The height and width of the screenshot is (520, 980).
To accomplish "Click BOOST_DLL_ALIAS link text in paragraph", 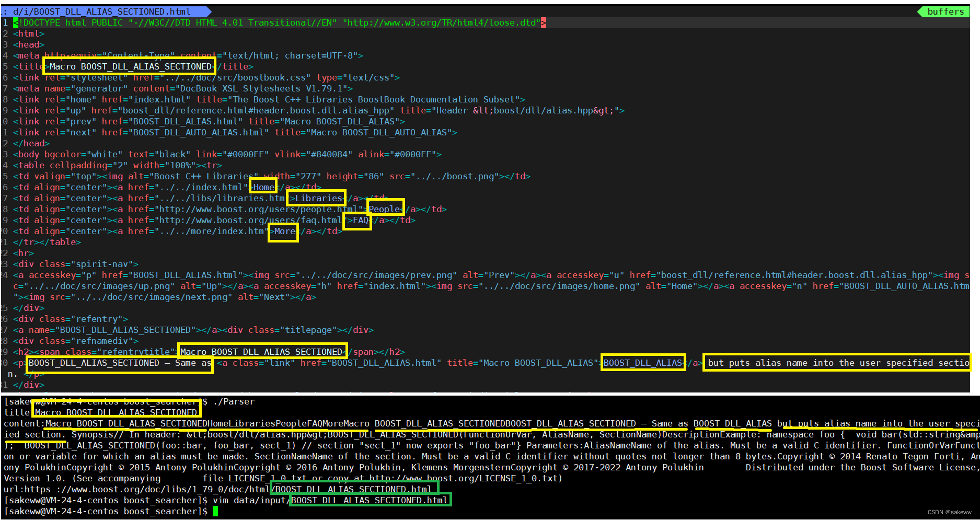I will (x=643, y=363).
